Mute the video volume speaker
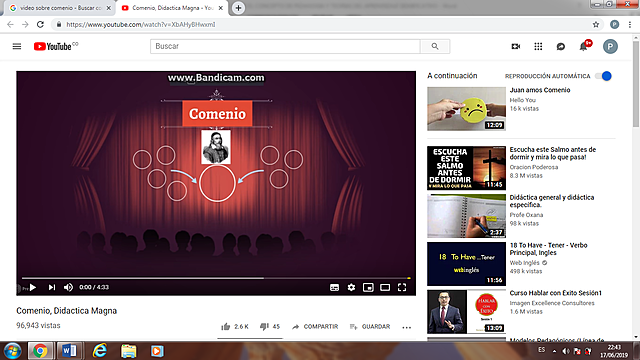This screenshot has height=360, width=640. click(68, 287)
